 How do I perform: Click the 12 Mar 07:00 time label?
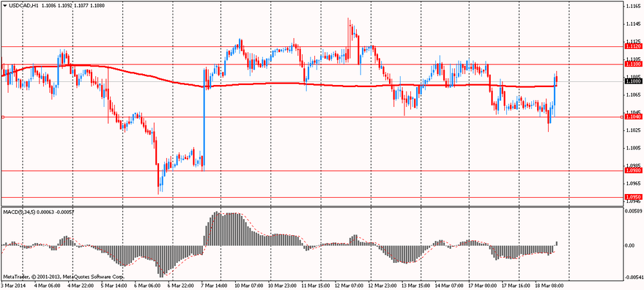pyautogui.click(x=348, y=284)
